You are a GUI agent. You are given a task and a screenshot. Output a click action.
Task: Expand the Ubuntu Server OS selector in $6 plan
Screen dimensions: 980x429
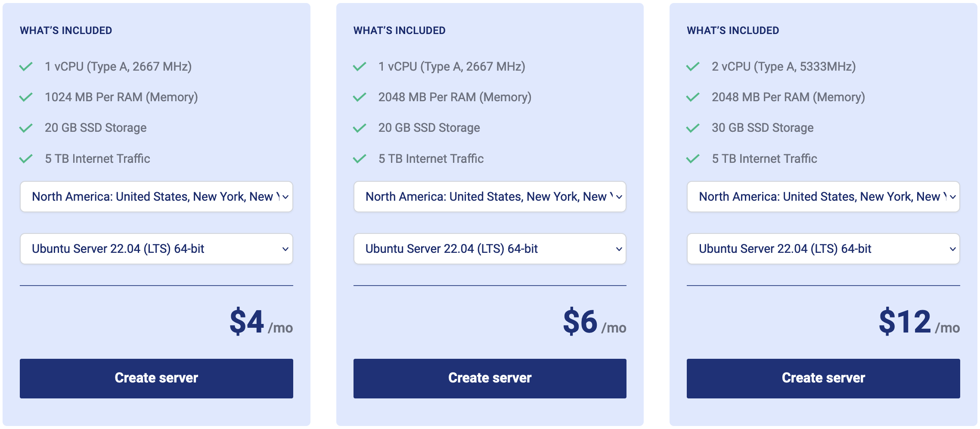490,249
